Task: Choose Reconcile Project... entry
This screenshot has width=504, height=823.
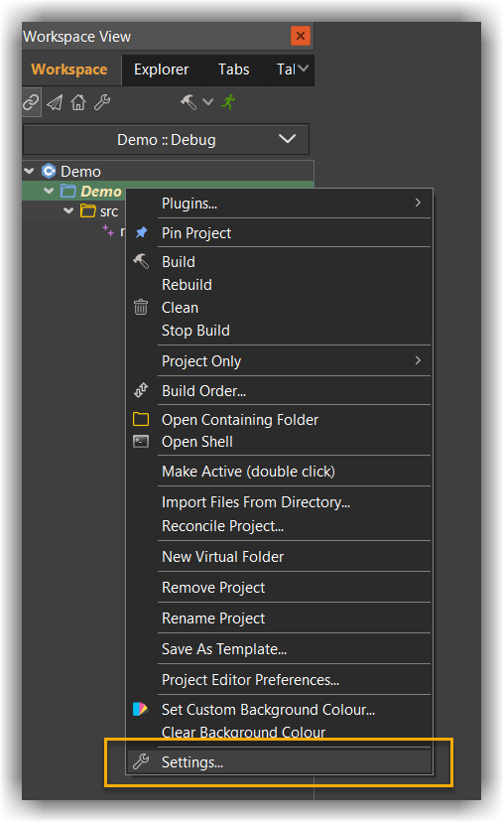Action: (x=279, y=526)
